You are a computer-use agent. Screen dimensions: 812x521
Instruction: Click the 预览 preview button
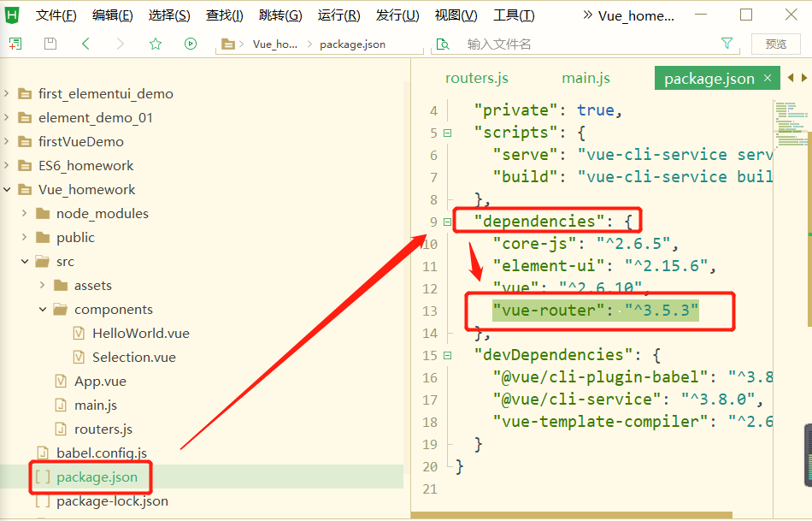coord(776,44)
